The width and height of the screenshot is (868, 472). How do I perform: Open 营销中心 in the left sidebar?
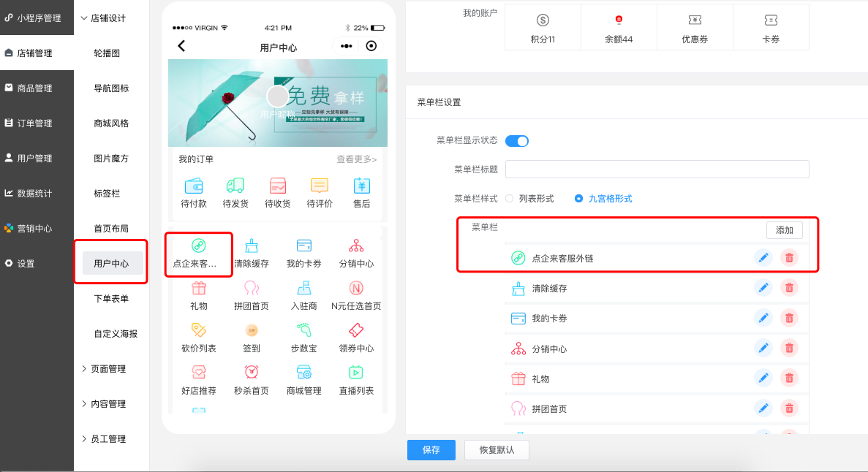coord(37,228)
